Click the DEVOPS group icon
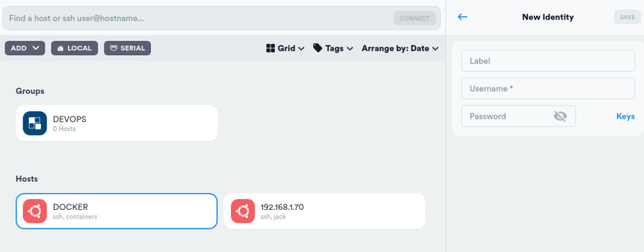 coord(35,123)
